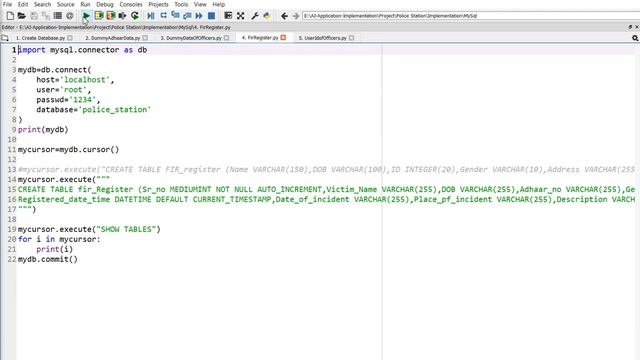The image size is (640, 360).
Task: Click the debug Step over icon
Action: [x=163, y=16]
